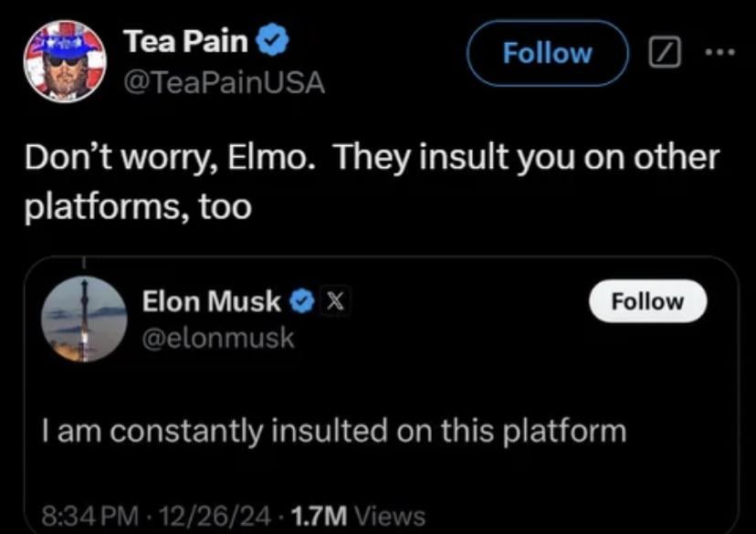Image resolution: width=756 pixels, height=534 pixels.
Task: Open the @elonmusk handle link
Action: click(218, 338)
